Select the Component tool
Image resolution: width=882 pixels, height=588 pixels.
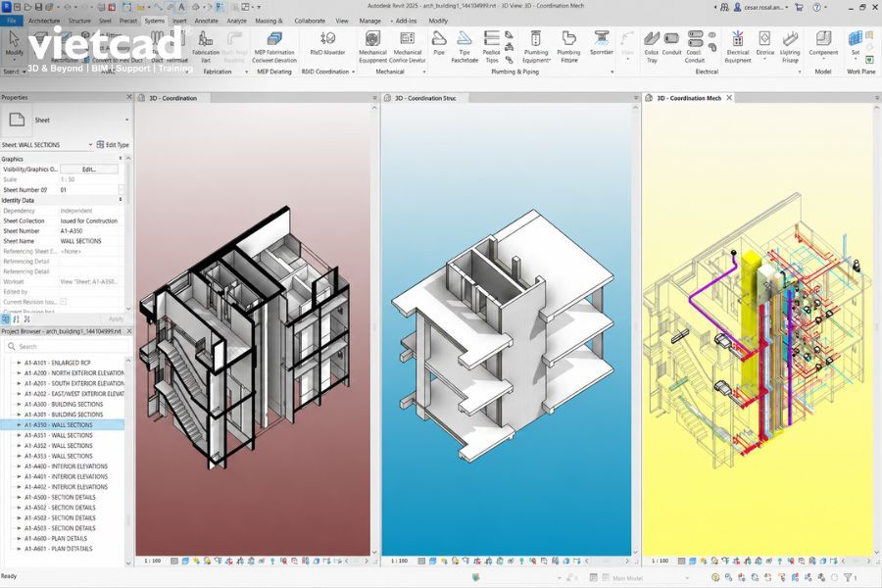point(823,44)
